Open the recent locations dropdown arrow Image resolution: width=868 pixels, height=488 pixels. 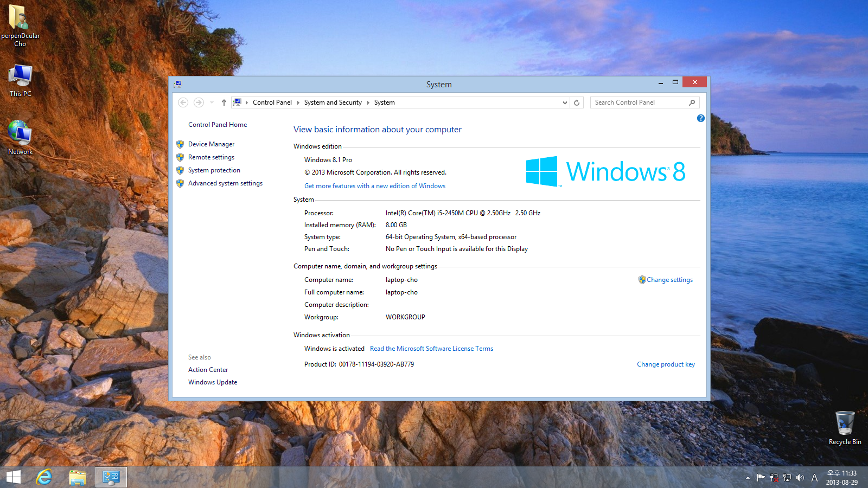tap(212, 102)
